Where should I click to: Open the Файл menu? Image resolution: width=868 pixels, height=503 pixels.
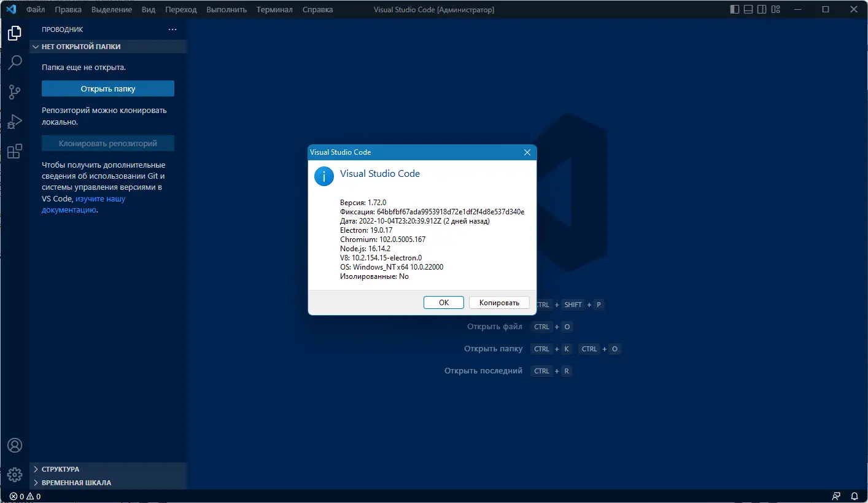[x=35, y=9]
